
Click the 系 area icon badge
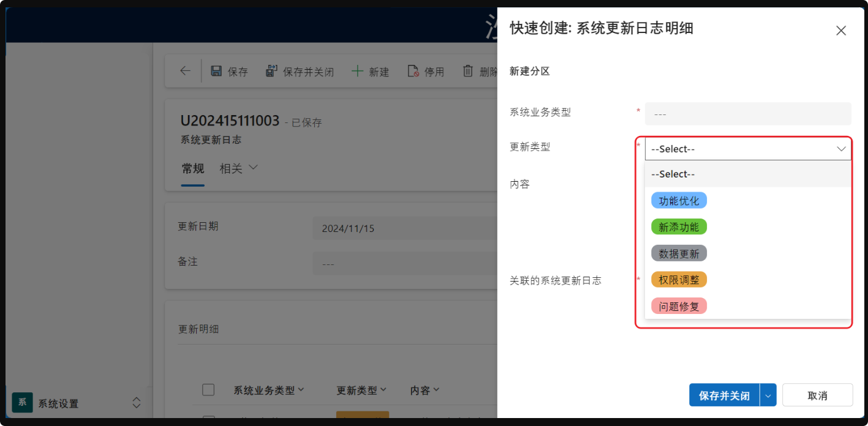pyautogui.click(x=22, y=403)
